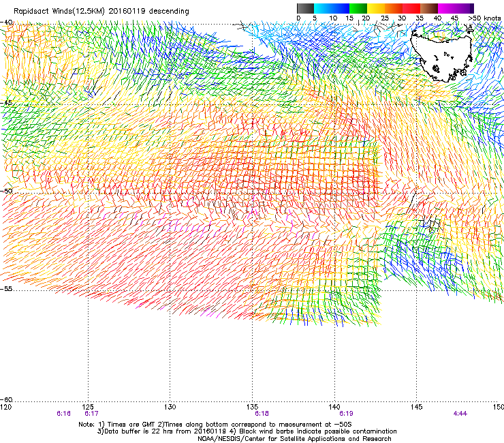The width and height of the screenshot is (504, 443).
Task: Click the '-55' latitude axis label
Action: [6, 288]
